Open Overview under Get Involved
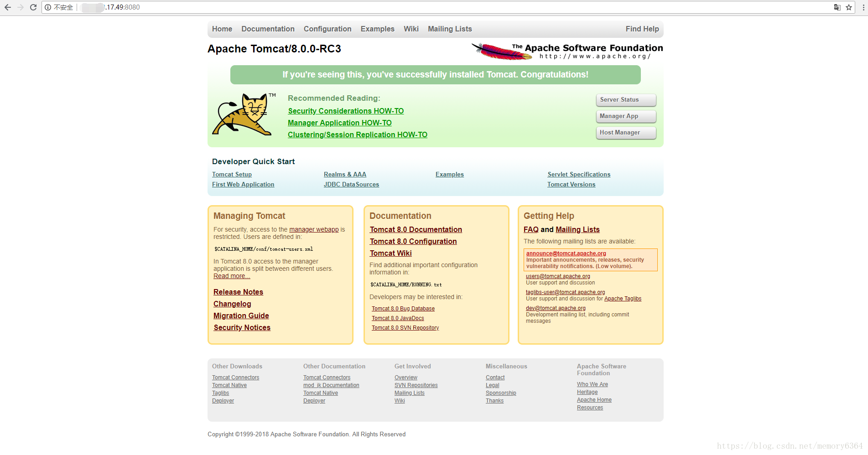 pyautogui.click(x=406, y=378)
